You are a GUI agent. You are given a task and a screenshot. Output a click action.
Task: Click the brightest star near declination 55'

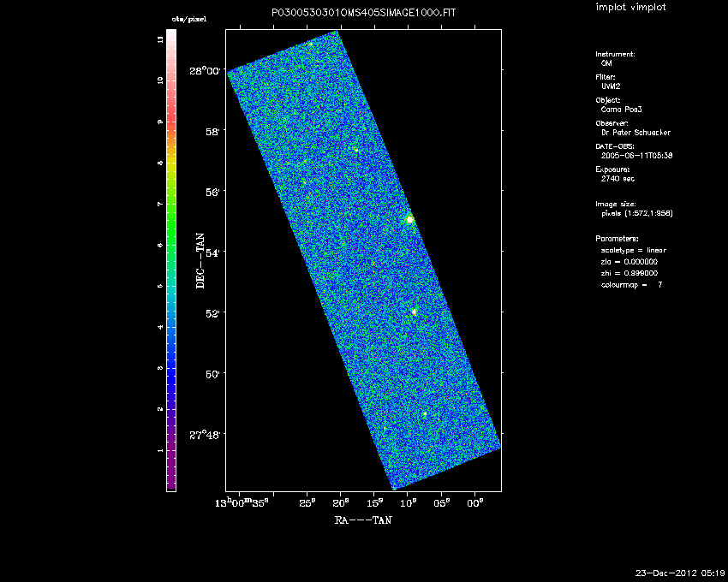pos(409,219)
